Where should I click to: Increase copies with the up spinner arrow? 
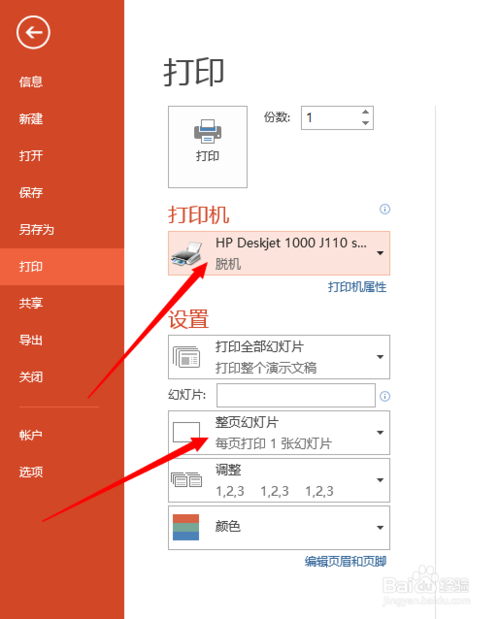[x=365, y=112]
